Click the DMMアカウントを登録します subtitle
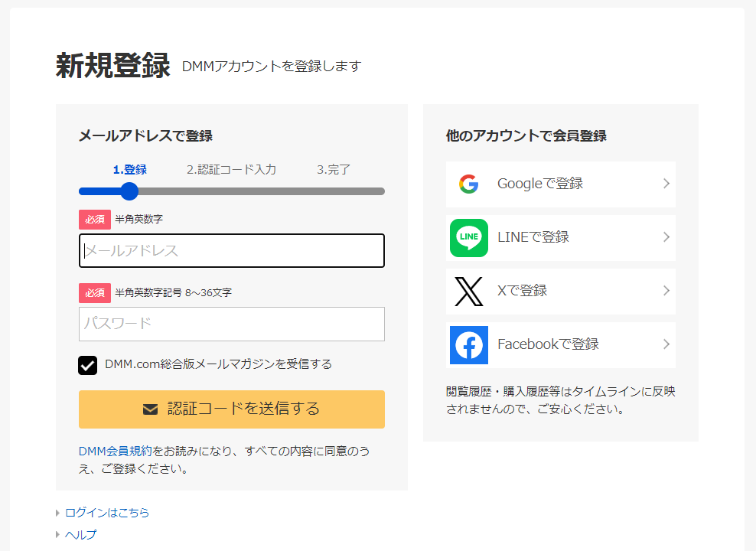 (x=272, y=67)
